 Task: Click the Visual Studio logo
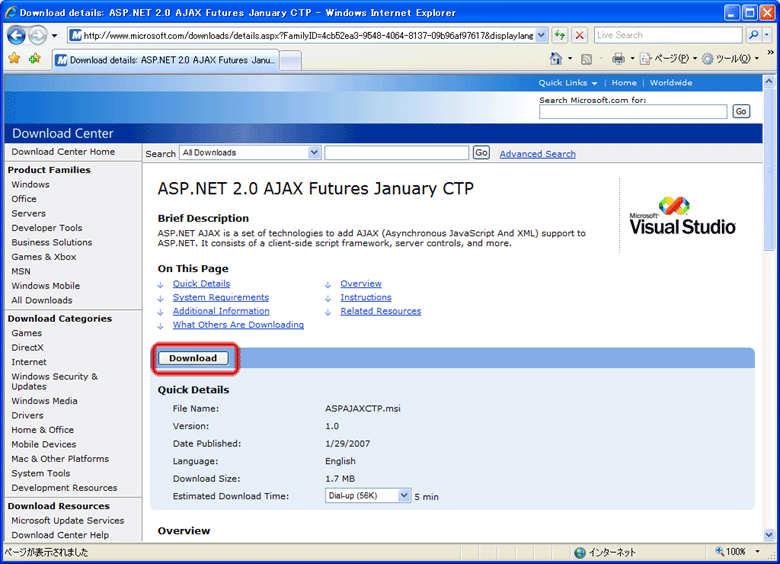point(682,216)
